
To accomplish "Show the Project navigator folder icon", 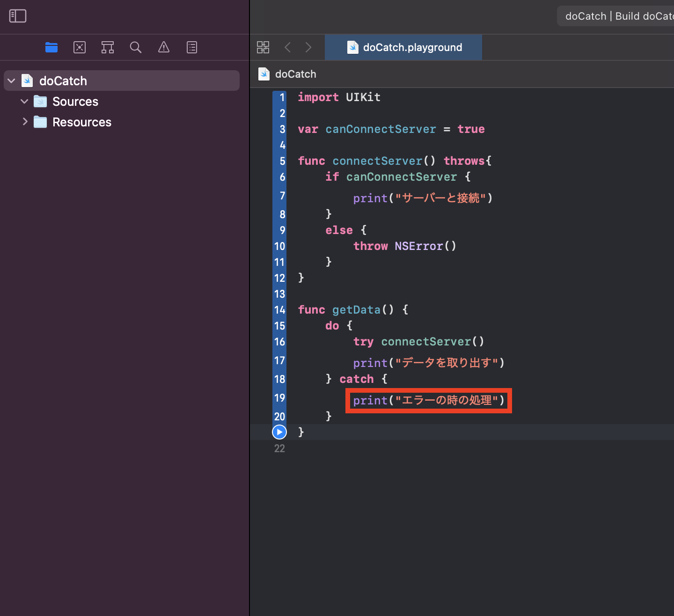I will click(51, 47).
